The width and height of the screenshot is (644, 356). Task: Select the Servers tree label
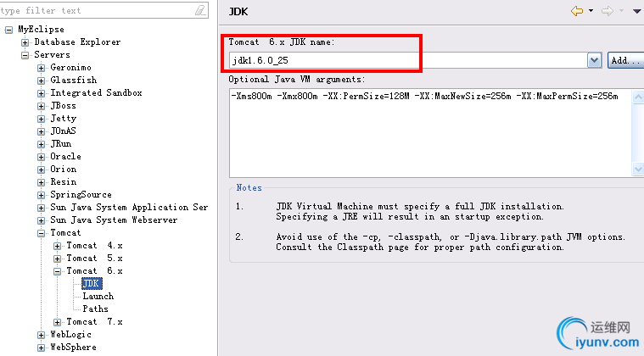52,54
